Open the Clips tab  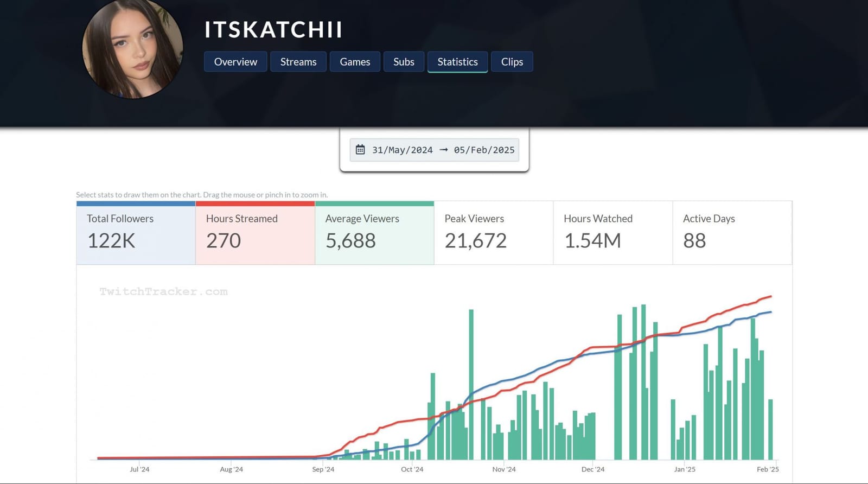pyautogui.click(x=512, y=62)
